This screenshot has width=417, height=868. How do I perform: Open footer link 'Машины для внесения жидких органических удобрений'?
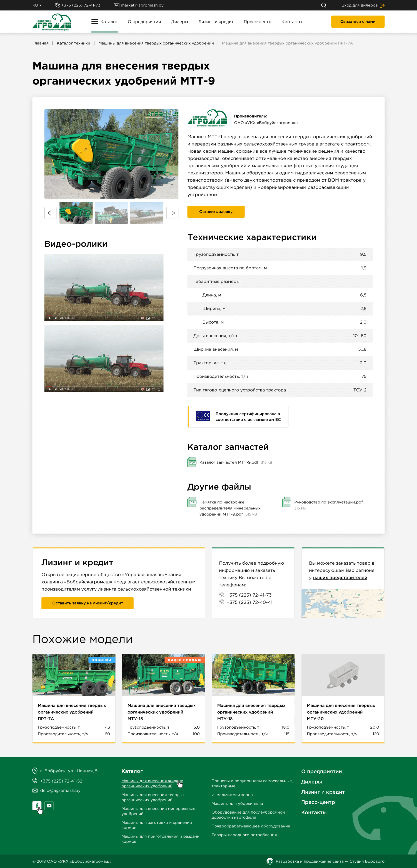click(152, 784)
